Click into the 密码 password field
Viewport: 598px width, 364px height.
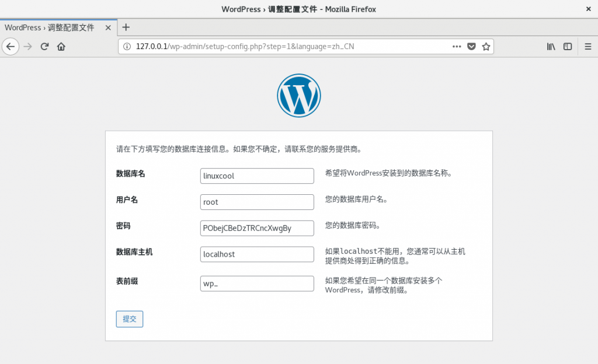click(257, 228)
